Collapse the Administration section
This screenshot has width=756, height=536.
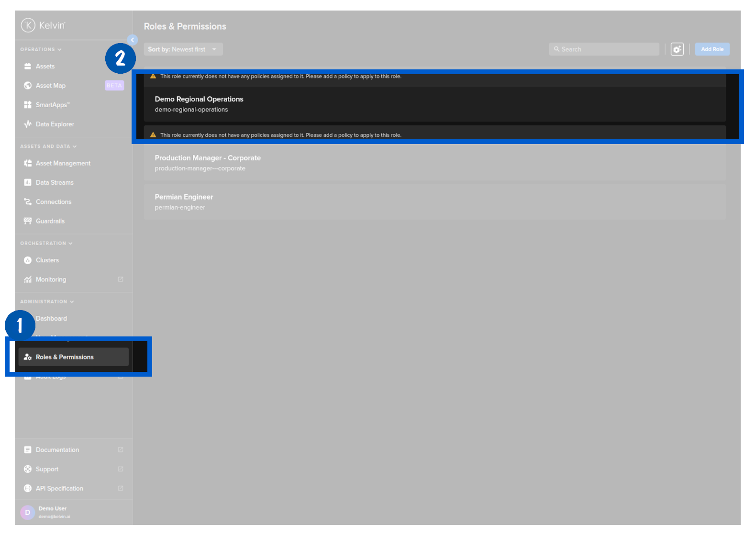point(47,302)
